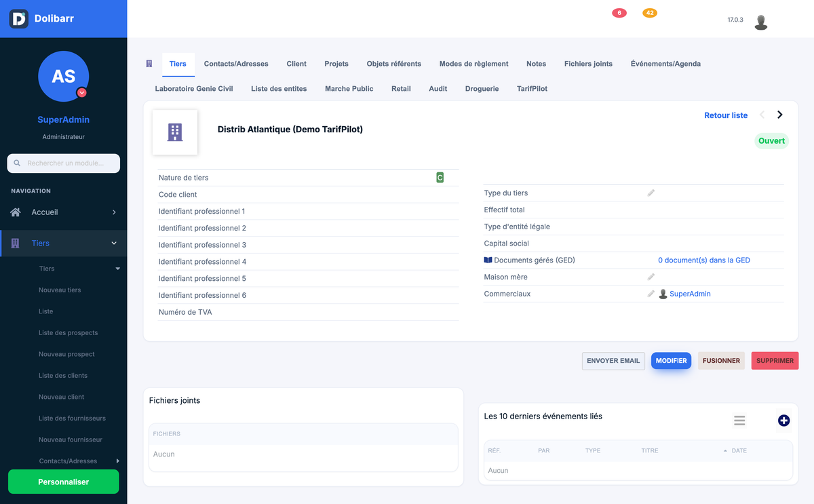Open Nouveau client sidebar item
The width and height of the screenshot is (814, 504).
(x=62, y=397)
